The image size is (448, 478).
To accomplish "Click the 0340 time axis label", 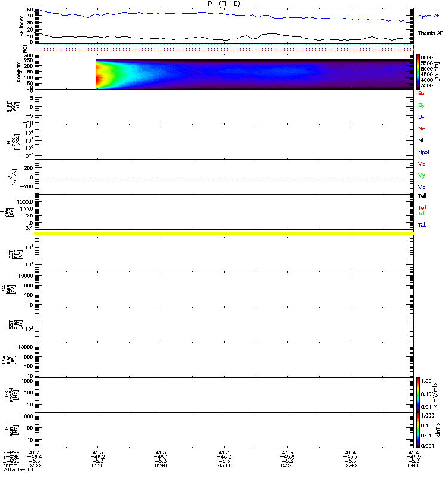I will (x=351, y=465).
